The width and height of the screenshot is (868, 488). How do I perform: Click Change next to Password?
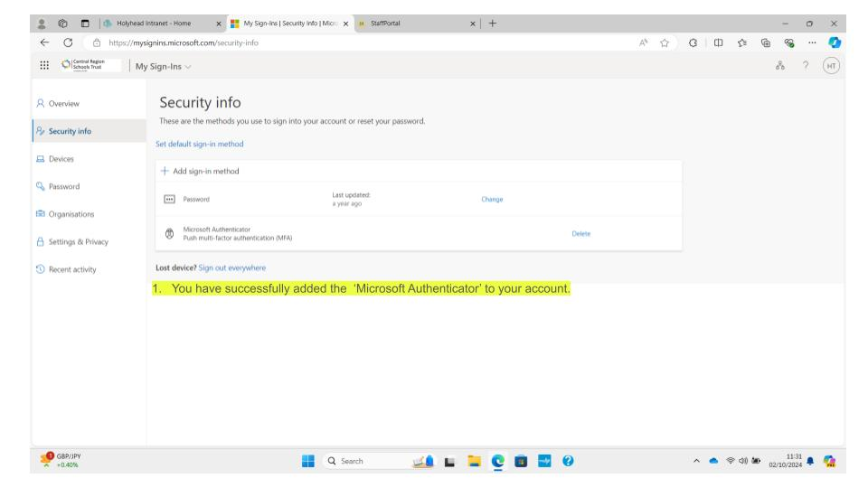[x=492, y=199]
